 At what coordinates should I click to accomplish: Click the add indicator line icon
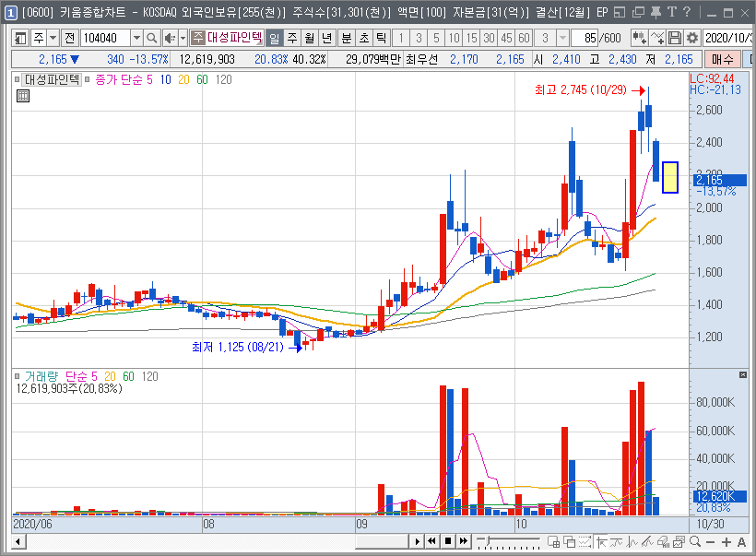(657, 38)
